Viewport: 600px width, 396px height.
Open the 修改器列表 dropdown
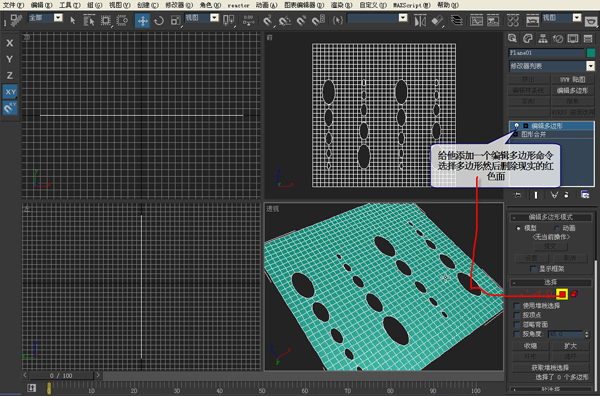590,66
